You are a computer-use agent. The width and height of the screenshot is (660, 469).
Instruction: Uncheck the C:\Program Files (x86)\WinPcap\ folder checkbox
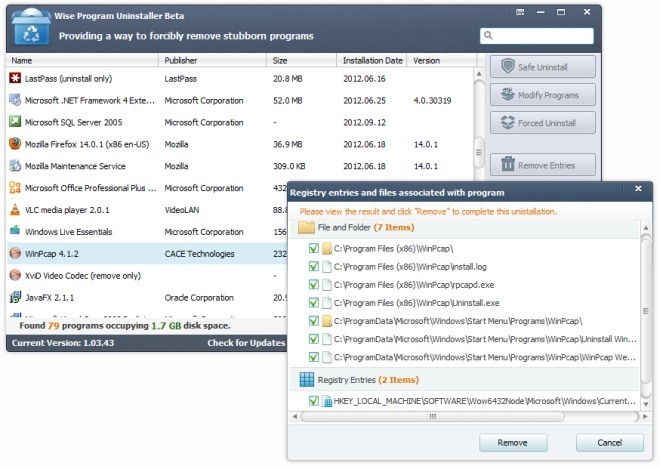point(314,248)
